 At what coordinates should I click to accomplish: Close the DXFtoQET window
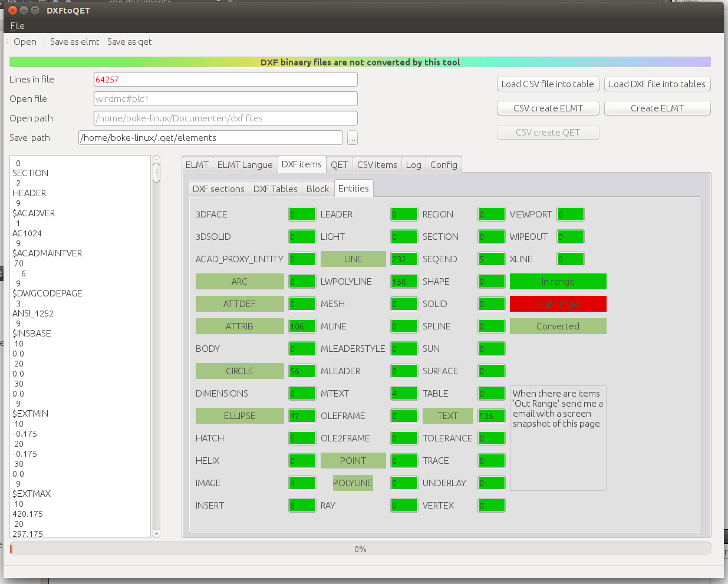pos(12,11)
